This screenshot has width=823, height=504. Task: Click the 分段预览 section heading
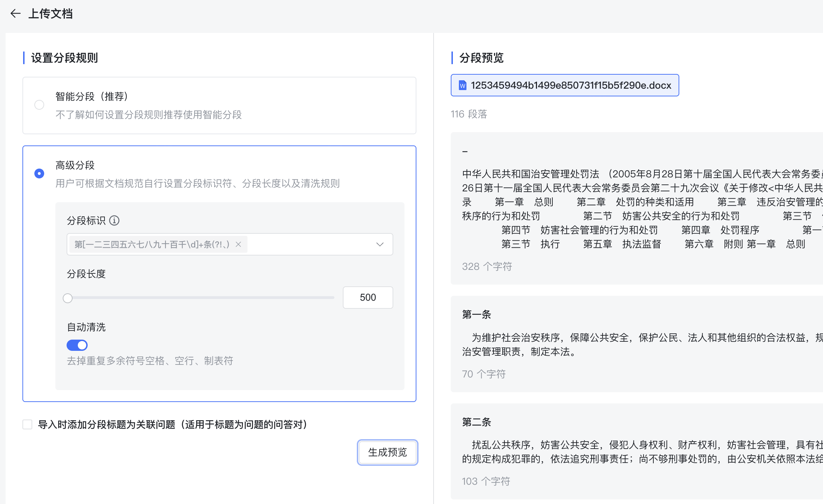[481, 58]
